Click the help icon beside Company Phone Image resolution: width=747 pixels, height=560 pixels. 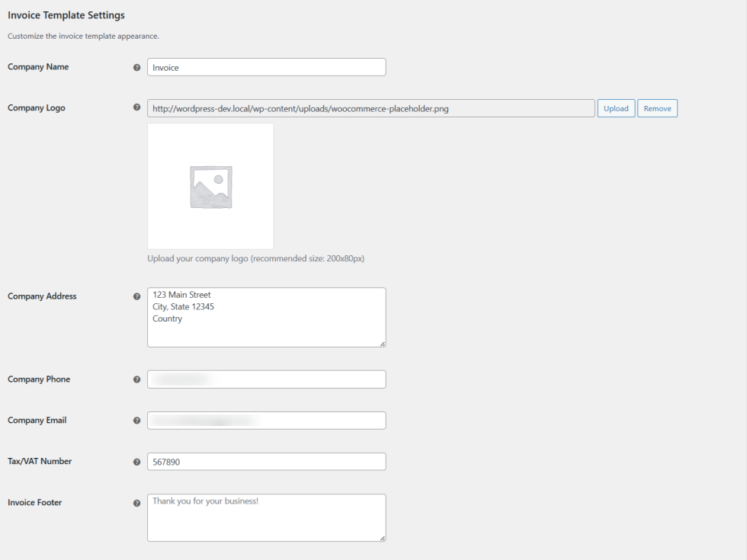coord(137,379)
